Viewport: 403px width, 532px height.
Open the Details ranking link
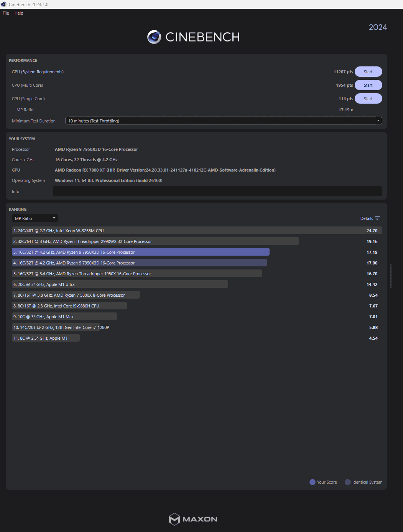coord(367,218)
